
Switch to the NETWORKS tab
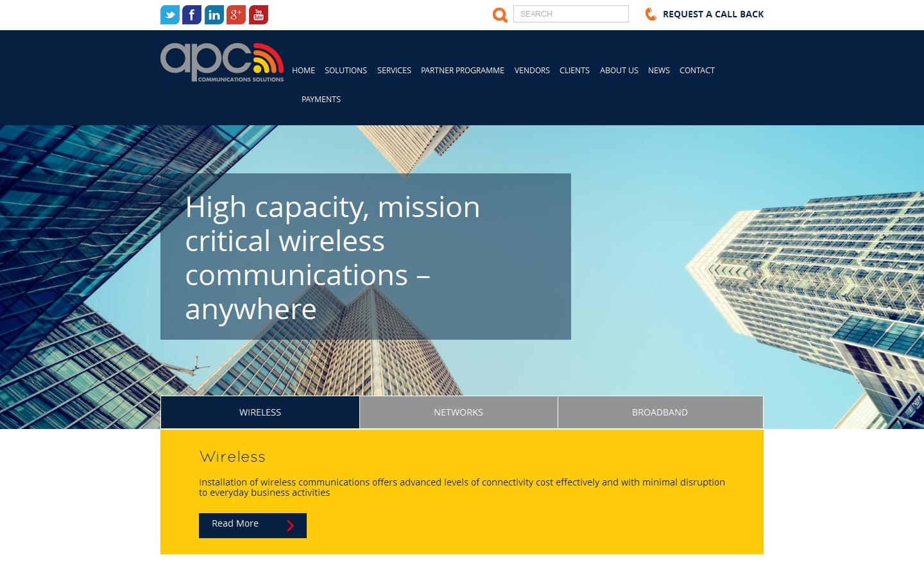458,412
